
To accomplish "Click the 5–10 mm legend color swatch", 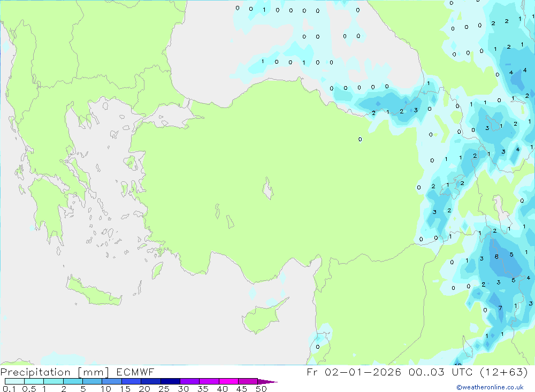I will [93, 381].
